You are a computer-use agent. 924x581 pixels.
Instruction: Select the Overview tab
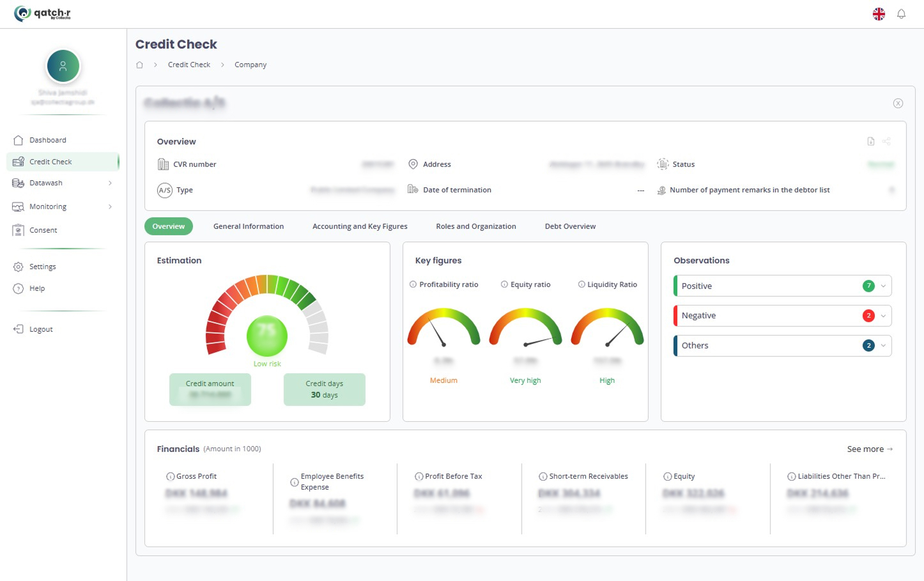(x=169, y=226)
